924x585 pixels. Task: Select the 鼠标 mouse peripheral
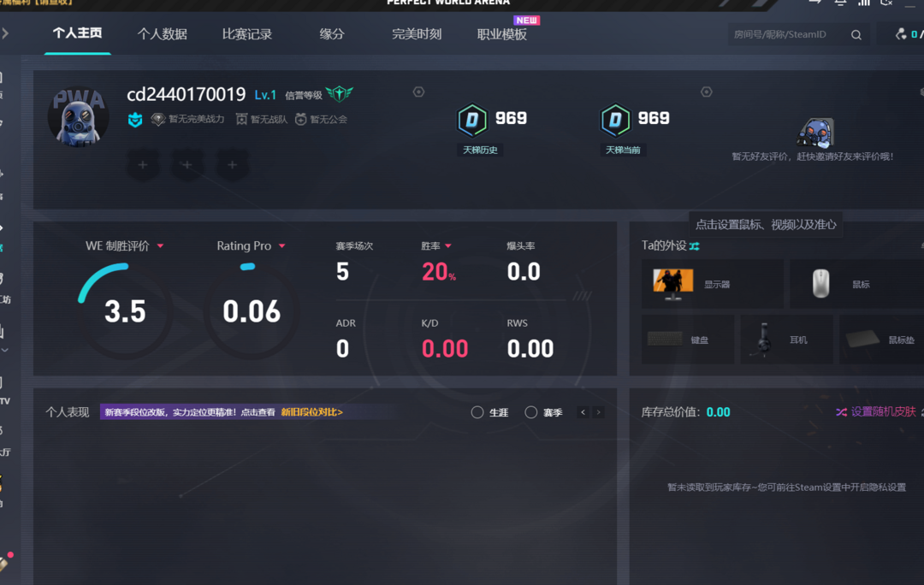[857, 284]
